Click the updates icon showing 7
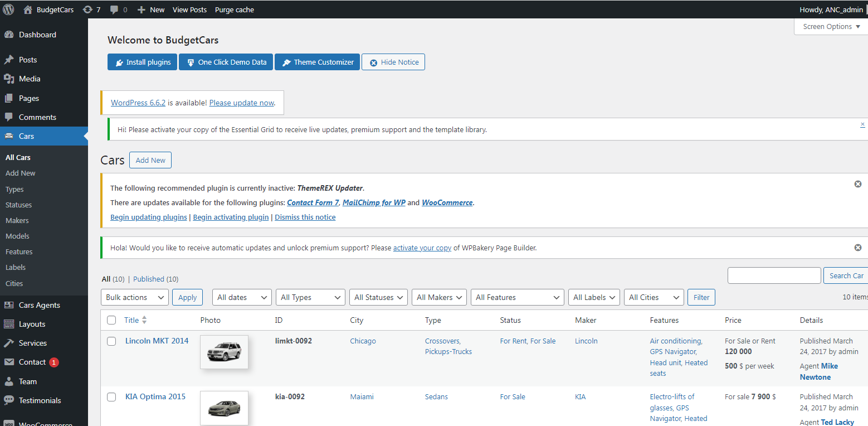 pos(88,9)
